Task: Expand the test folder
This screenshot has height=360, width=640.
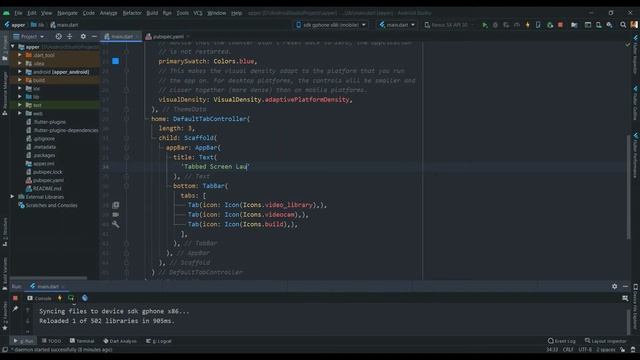Action: point(20,105)
